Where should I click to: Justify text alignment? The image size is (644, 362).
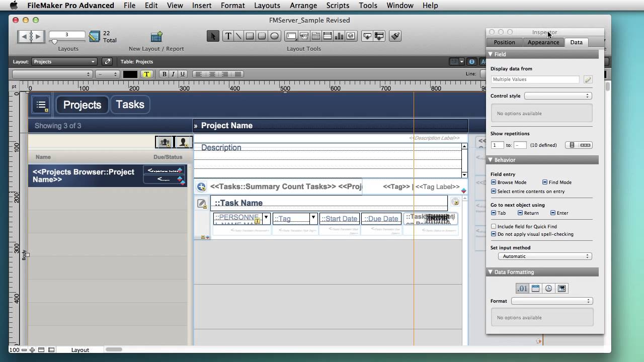click(238, 74)
